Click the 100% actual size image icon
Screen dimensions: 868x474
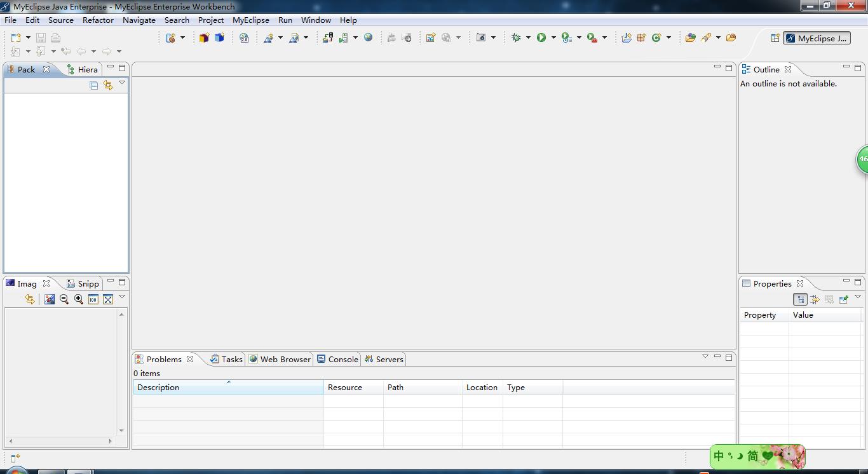93,299
